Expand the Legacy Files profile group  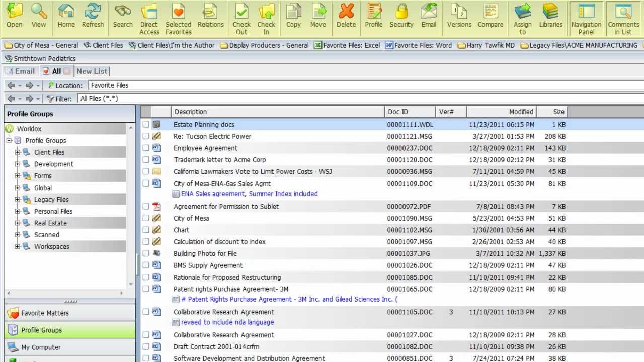point(18,200)
